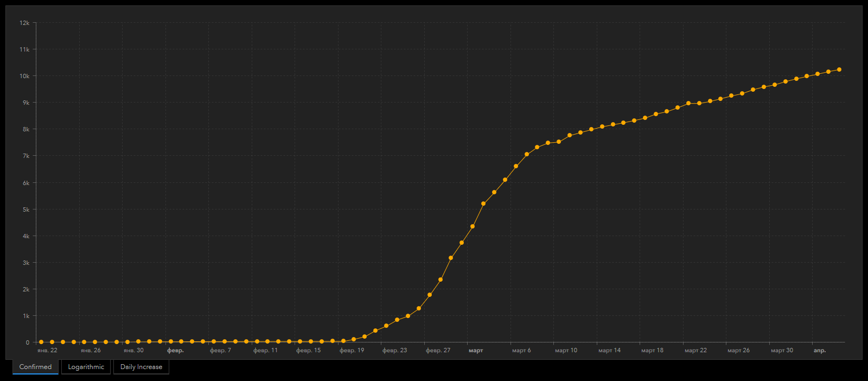The height and width of the screenshot is (381, 868).
Task: Click the bold 'апр.' month label
Action: pyautogui.click(x=820, y=351)
